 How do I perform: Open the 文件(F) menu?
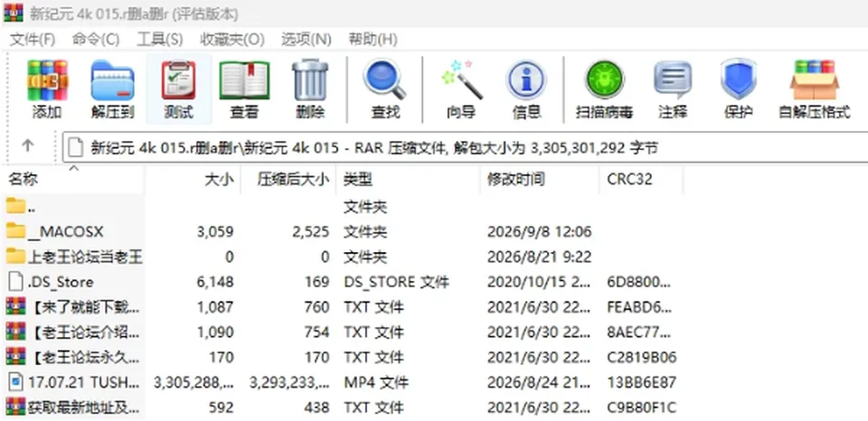33,39
